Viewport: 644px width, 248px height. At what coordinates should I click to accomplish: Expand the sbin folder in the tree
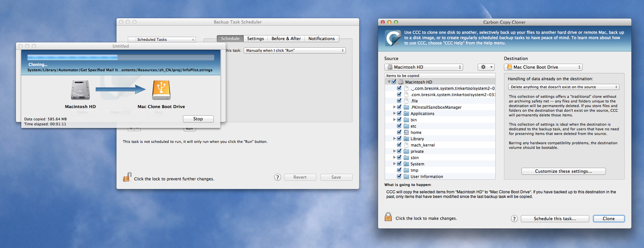click(394, 157)
